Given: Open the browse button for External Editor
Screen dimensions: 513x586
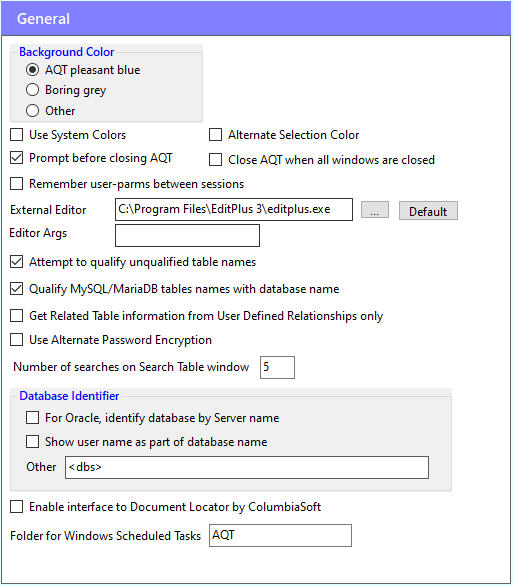Looking at the screenshot, I should point(375,210).
